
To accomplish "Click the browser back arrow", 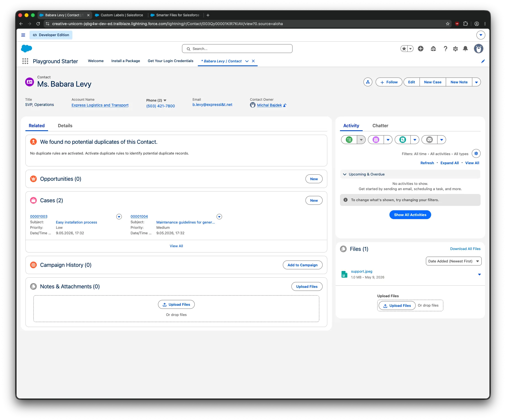I will [21, 24].
